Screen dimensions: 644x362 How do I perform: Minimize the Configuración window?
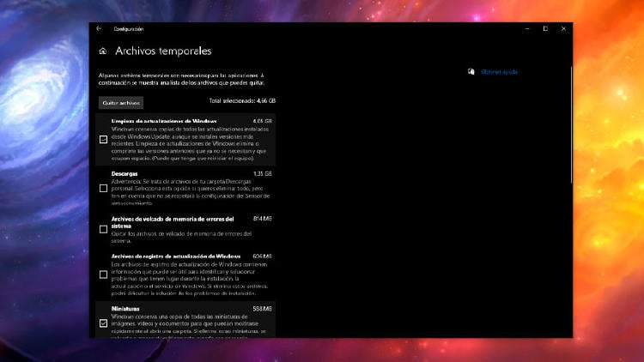click(x=527, y=28)
